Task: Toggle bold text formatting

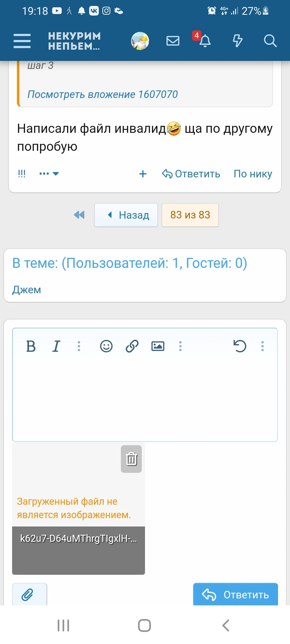Action: click(x=31, y=346)
